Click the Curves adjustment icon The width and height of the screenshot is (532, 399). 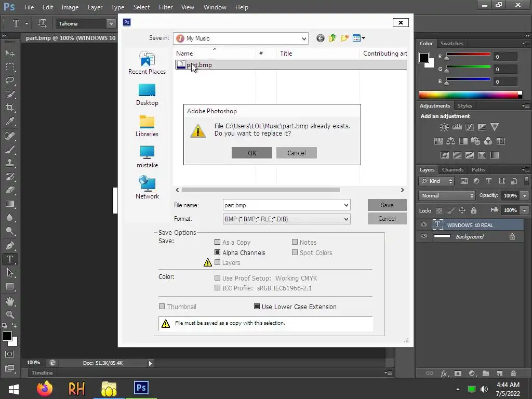[470, 127]
